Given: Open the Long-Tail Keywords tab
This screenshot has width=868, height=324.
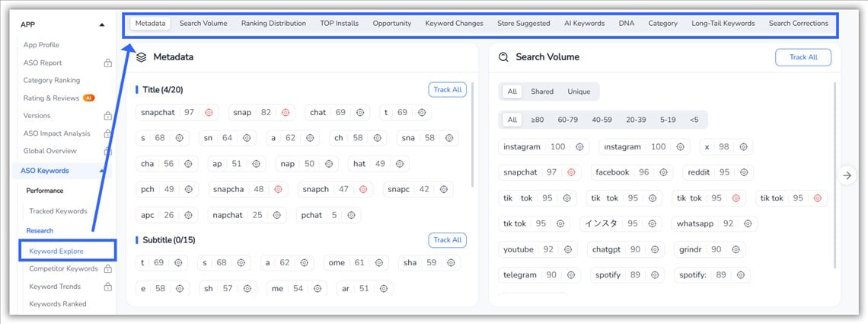Looking at the screenshot, I should coord(723,24).
